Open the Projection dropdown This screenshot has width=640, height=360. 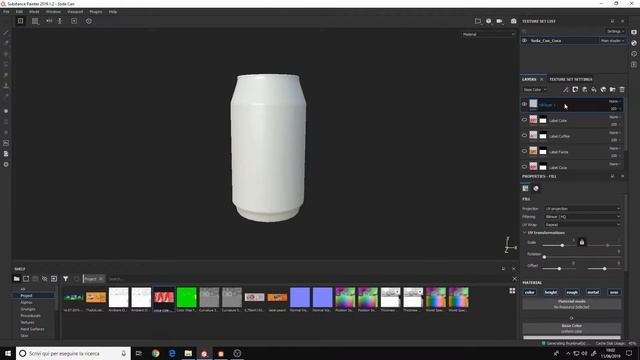tap(582, 209)
